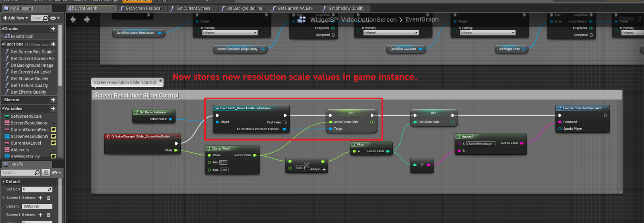Viewport: 644px width, 223px height.
Task: Click Execute Console Command output exec pin
Action: click(605, 115)
